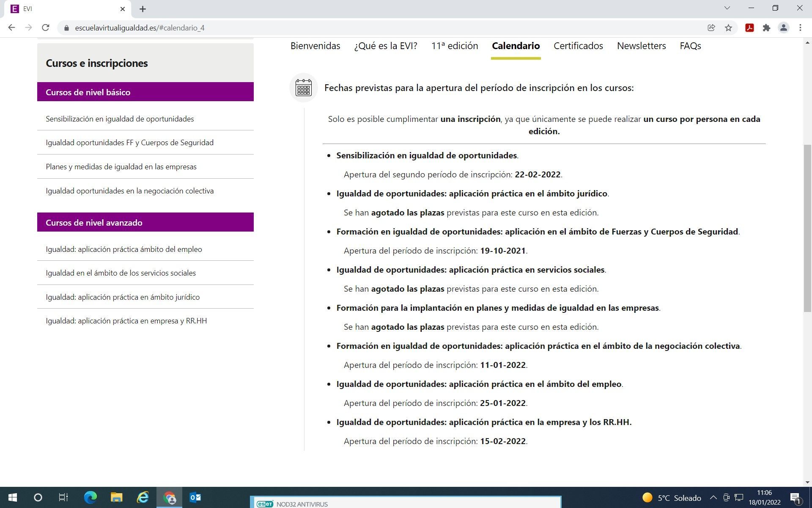The image size is (812, 508).
Task: Click the Cursos e inscripciones heading
Action: [x=97, y=63]
